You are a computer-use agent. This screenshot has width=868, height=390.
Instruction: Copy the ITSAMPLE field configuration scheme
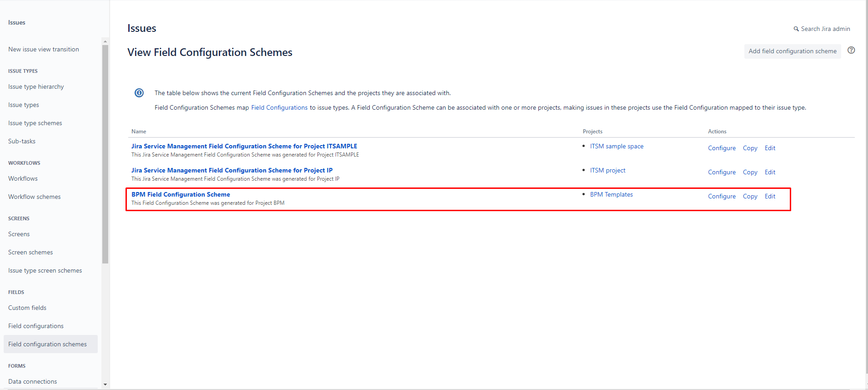(x=750, y=148)
